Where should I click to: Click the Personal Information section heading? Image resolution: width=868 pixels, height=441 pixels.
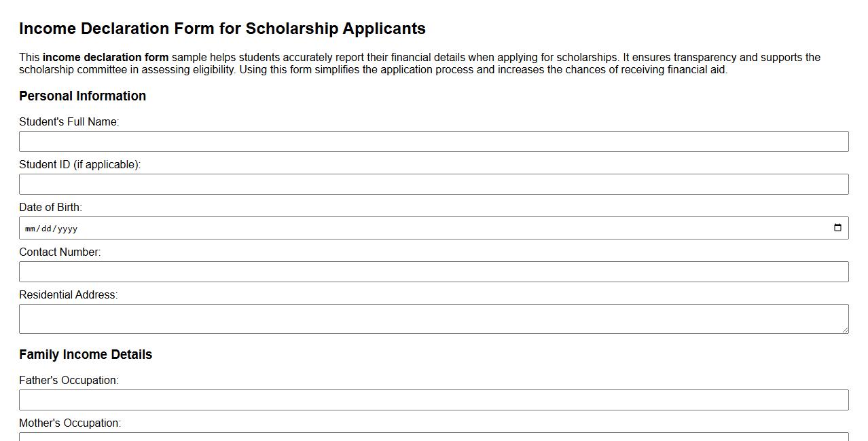pyautogui.click(x=83, y=96)
